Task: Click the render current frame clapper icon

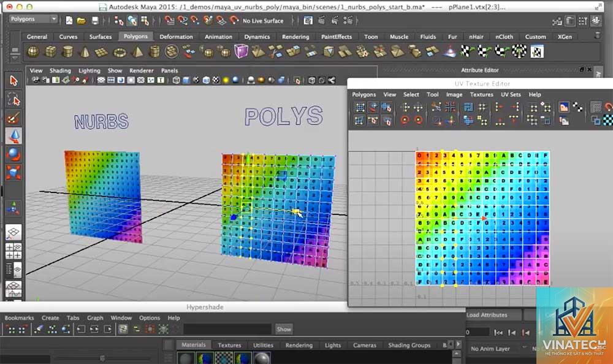Action: [x=321, y=20]
